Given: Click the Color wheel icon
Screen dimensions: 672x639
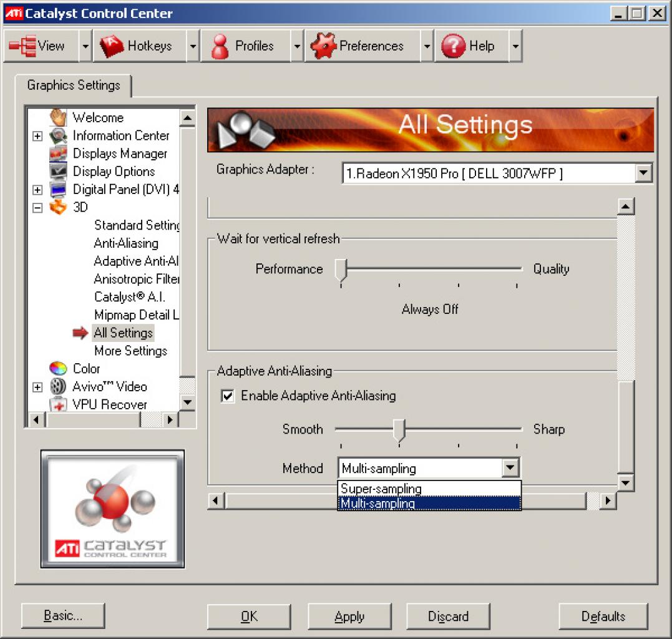Looking at the screenshot, I should pos(58,368).
